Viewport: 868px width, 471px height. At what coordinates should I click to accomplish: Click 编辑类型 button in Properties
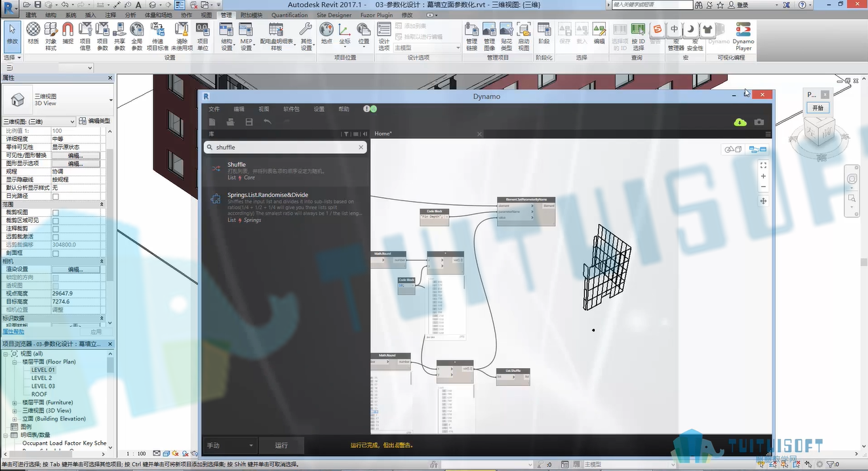coord(94,121)
